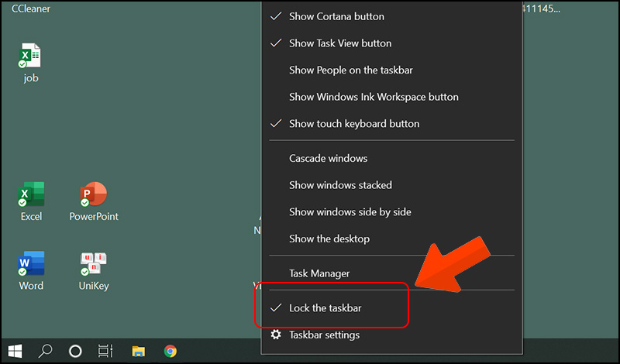
Task: Open Cortana from the taskbar circle
Action: [x=75, y=351]
